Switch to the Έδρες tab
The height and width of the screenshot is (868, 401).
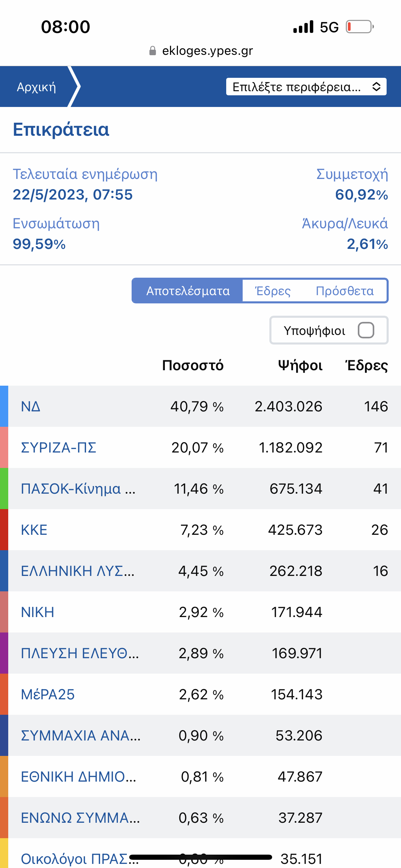tap(273, 291)
